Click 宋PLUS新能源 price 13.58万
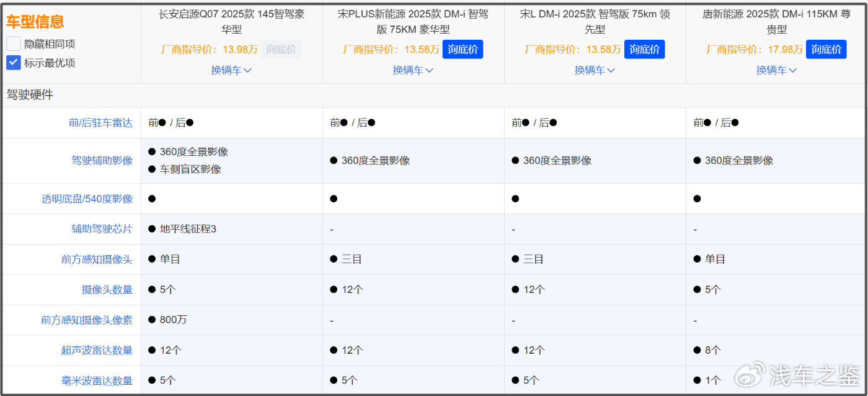This screenshot has width=868, height=396. click(x=422, y=50)
